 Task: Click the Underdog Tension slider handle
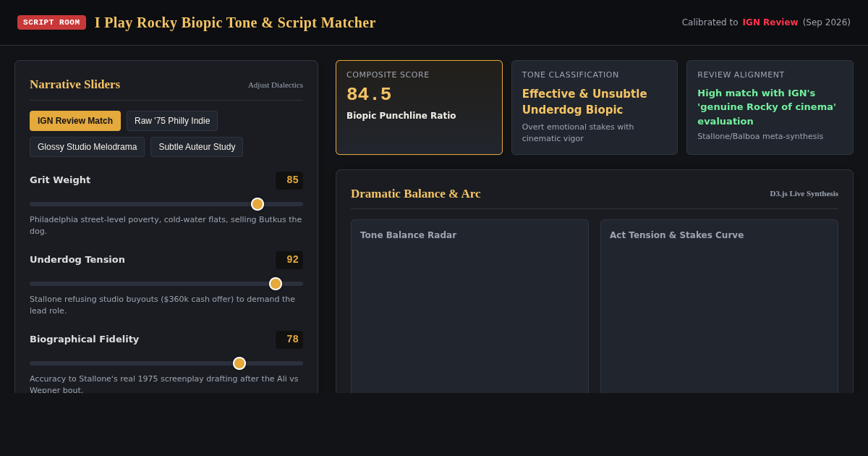(276, 284)
